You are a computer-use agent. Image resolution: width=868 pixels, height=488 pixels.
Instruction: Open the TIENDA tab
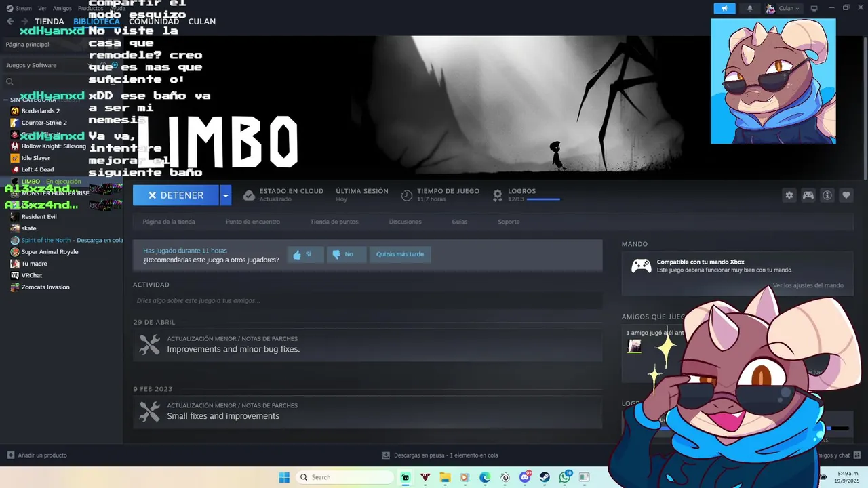pos(50,22)
